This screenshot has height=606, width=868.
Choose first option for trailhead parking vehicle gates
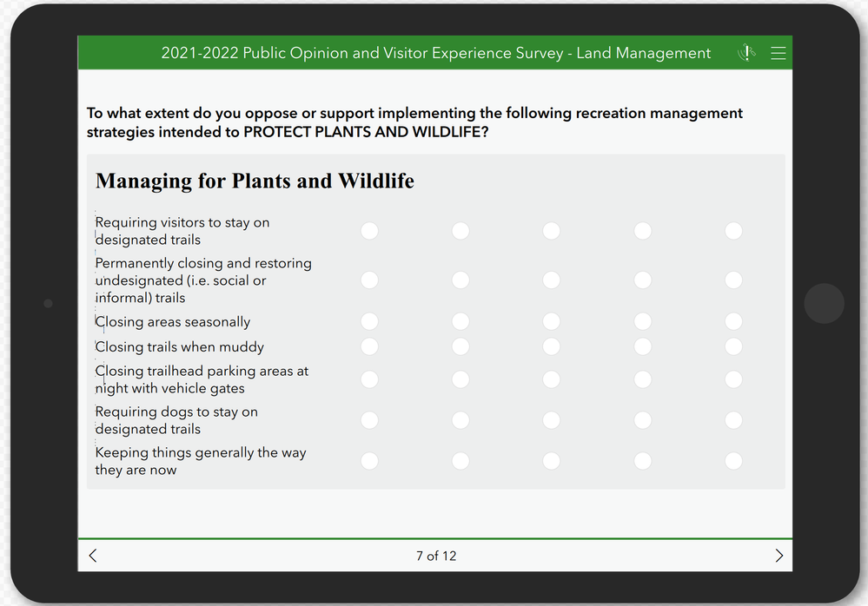point(369,379)
